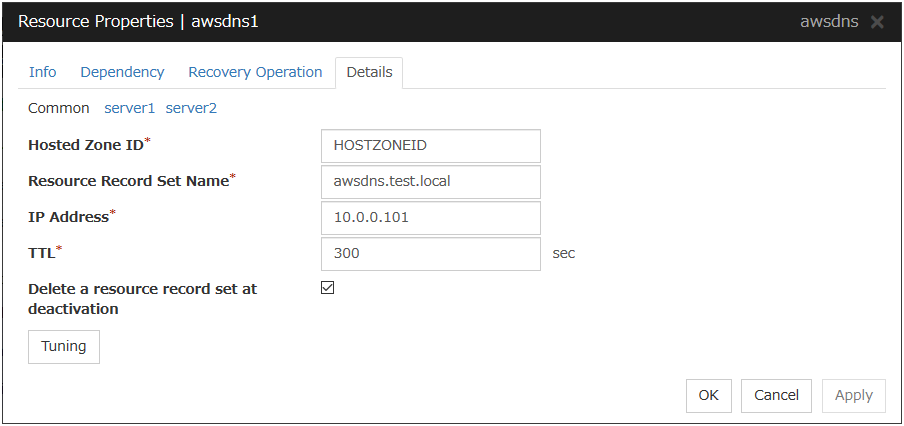904x426 pixels.
Task: Click the 'Resource Properties | awsdns1' title
Action: 138,22
